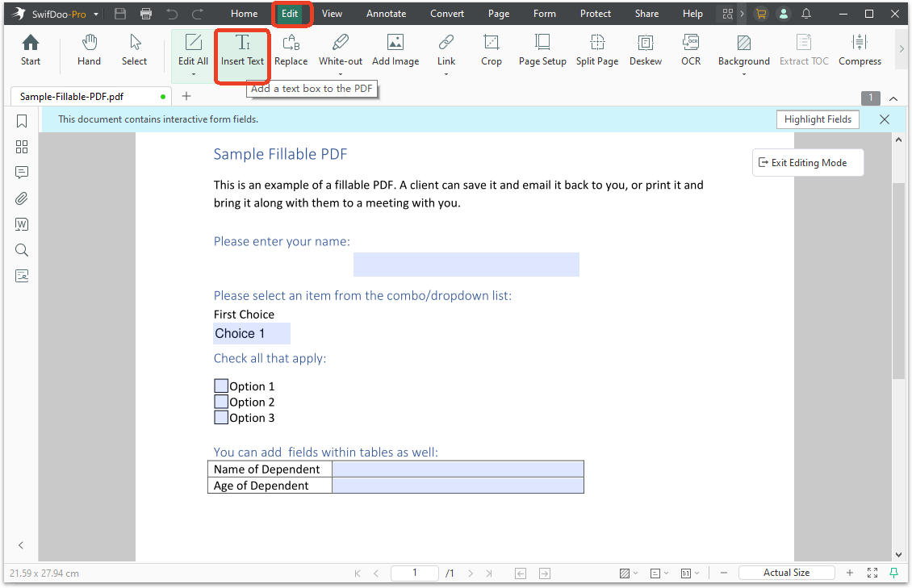Click Add Image in the ribbon
Image resolution: width=912 pixels, height=588 pixels.
[x=395, y=50]
